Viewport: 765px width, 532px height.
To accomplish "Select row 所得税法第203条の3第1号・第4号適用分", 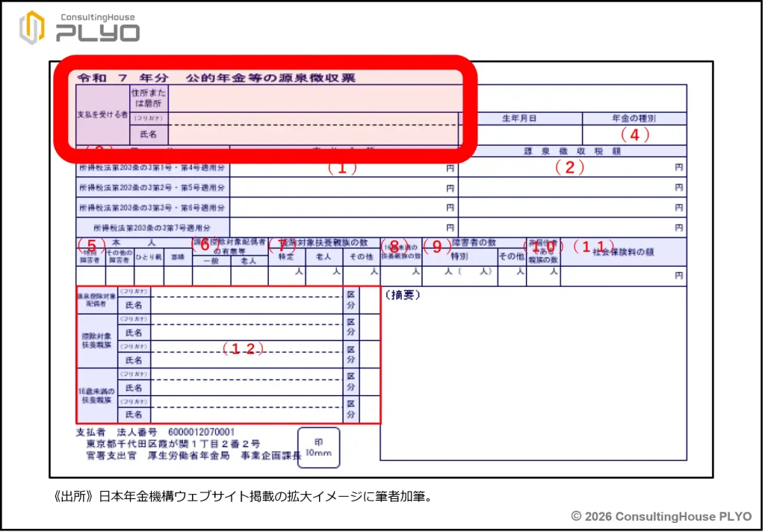I will coord(152,168).
